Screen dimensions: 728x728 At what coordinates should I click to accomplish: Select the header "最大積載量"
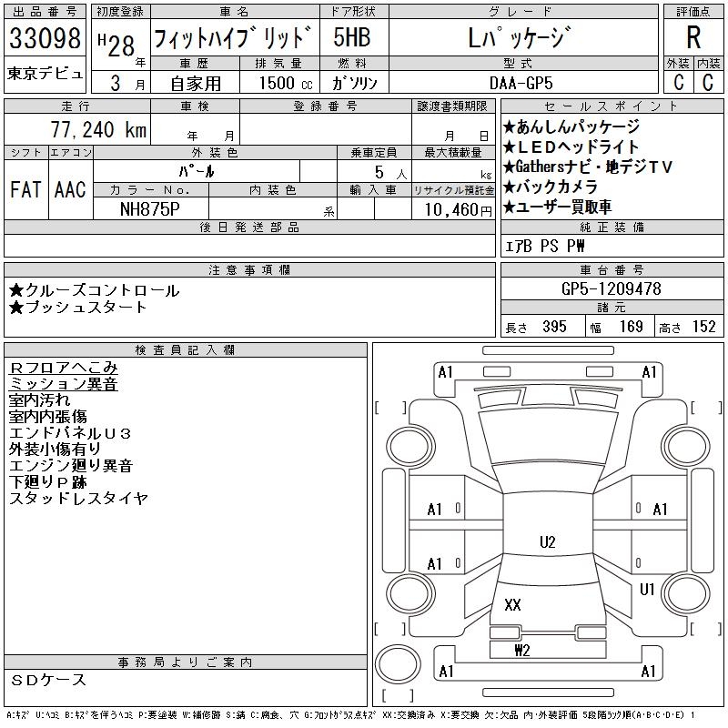452,153
